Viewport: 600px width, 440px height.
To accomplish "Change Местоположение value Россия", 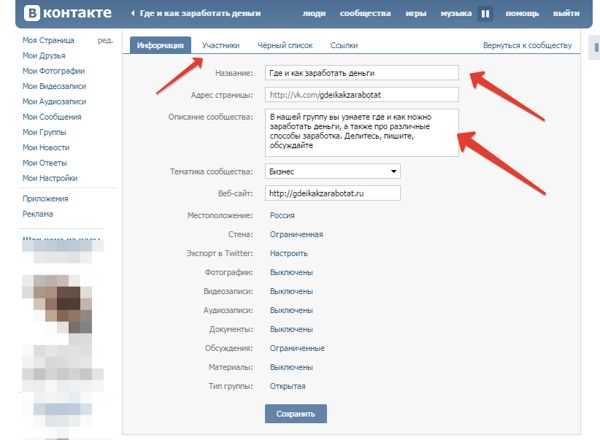I will 282,215.
